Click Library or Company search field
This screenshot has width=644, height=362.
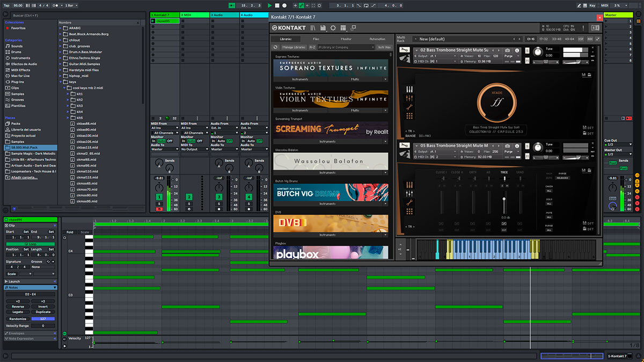click(346, 47)
